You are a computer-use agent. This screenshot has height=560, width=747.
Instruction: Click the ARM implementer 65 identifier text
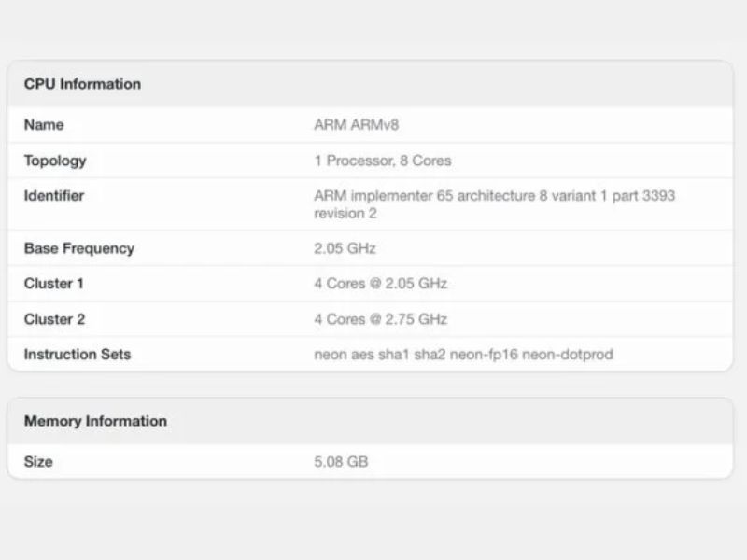pos(495,195)
